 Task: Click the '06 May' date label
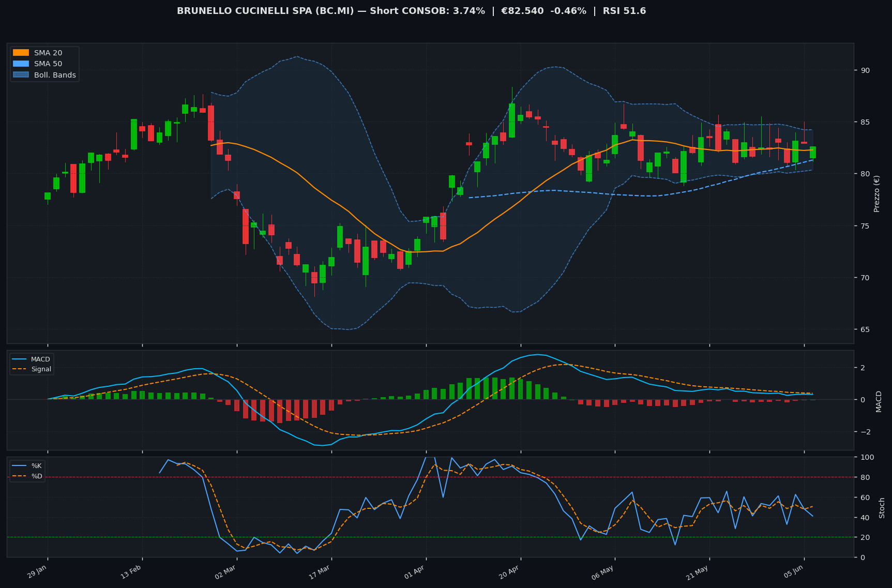coord(603,571)
